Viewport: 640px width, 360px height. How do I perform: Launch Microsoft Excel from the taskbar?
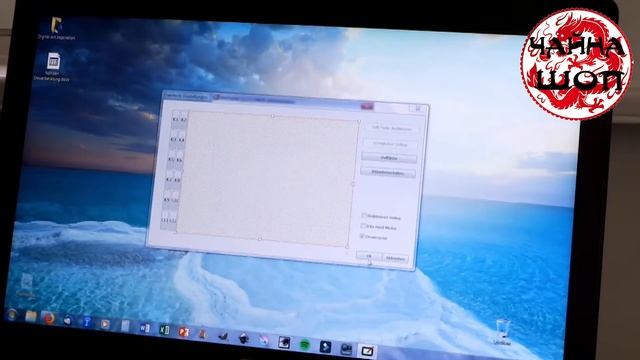[x=164, y=330]
